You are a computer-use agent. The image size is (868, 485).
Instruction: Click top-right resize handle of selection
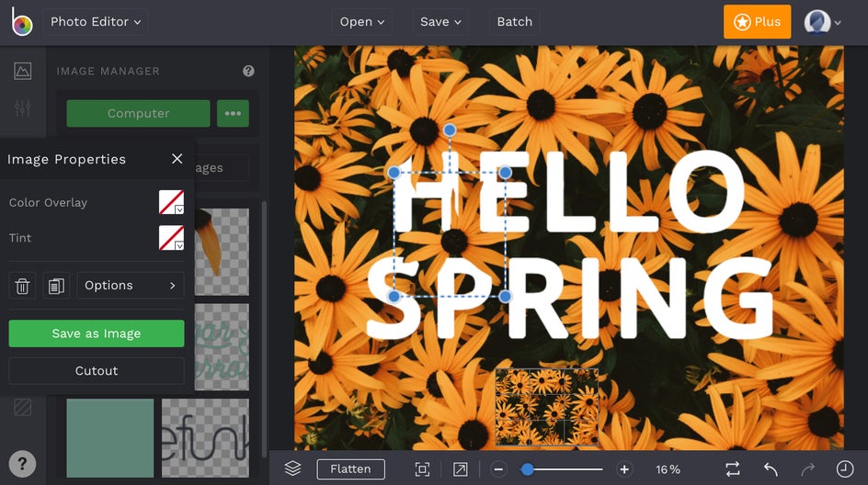tap(505, 173)
